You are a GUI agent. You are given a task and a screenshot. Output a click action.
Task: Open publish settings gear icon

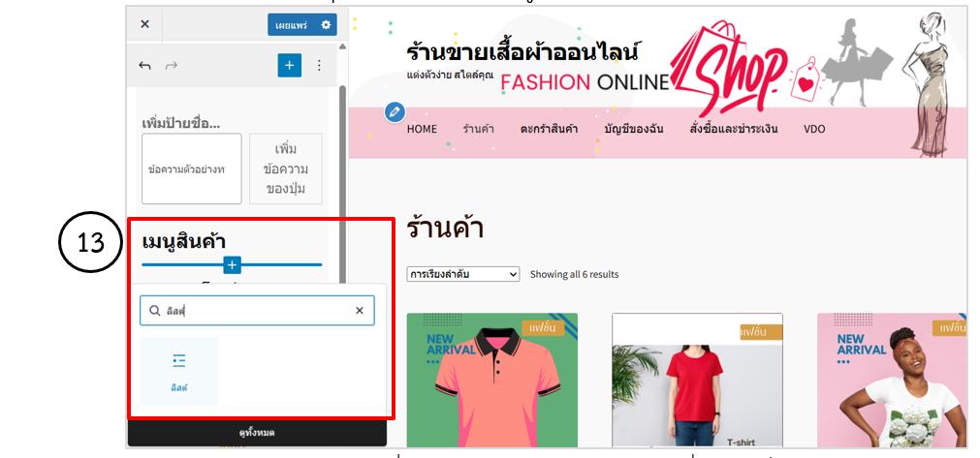[326, 24]
